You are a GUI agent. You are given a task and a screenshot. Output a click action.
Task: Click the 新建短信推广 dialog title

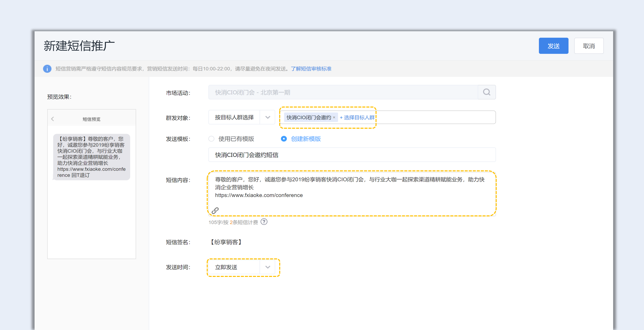79,46
